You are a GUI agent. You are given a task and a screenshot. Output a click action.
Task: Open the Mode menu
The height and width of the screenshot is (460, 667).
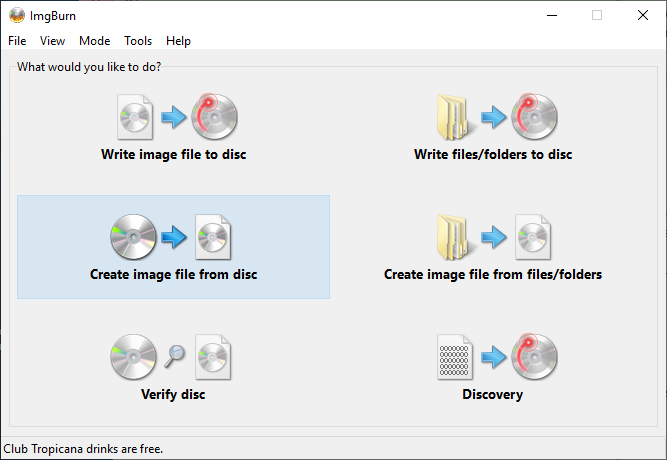(x=94, y=41)
